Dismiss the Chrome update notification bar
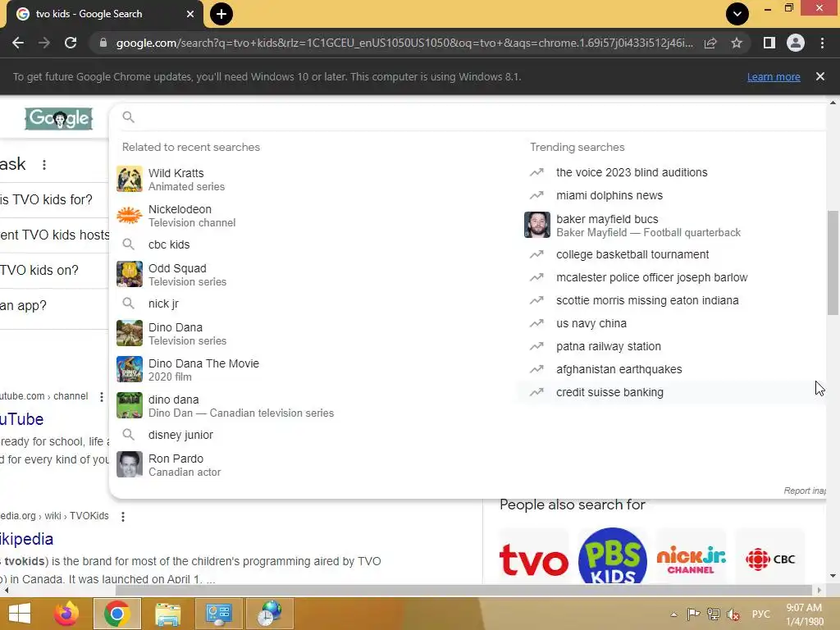The height and width of the screenshot is (630, 840). [x=820, y=76]
